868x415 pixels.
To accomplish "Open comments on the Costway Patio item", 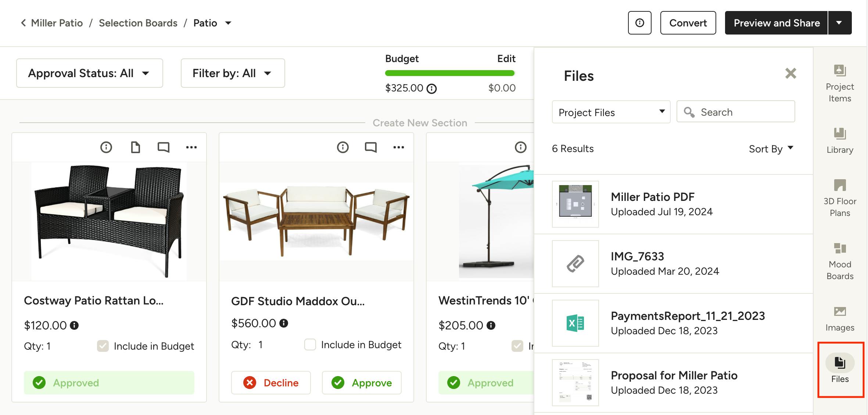I will (x=164, y=147).
